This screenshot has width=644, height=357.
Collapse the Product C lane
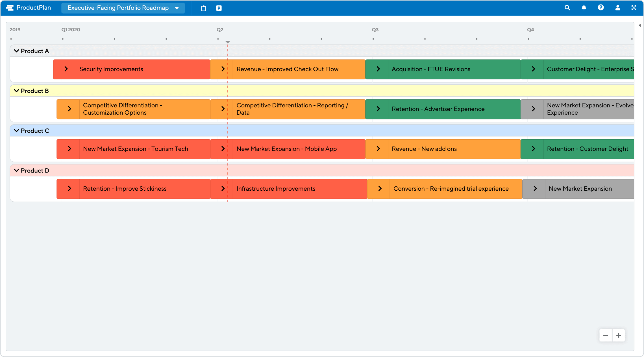16,131
